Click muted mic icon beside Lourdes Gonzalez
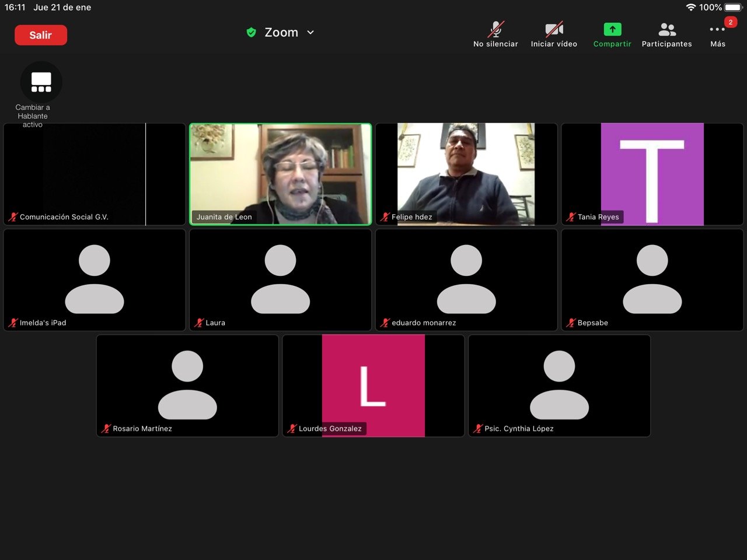The width and height of the screenshot is (747, 560). (x=292, y=429)
